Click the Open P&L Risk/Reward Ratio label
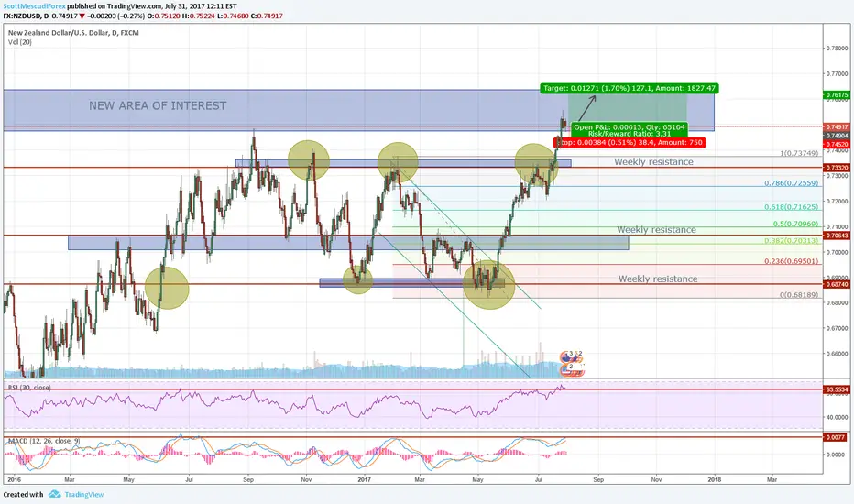The width and height of the screenshot is (854, 504). [x=630, y=130]
